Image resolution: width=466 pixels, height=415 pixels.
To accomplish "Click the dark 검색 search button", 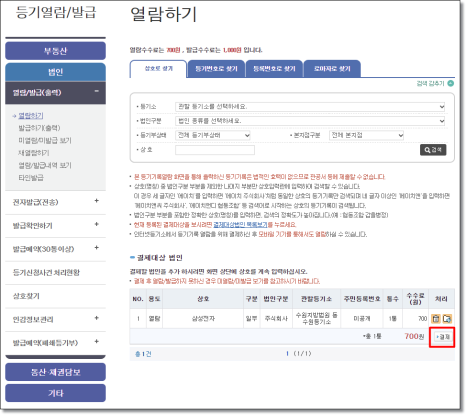I will pos(433,150).
